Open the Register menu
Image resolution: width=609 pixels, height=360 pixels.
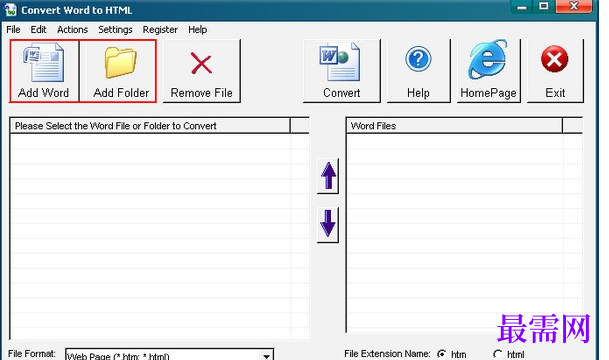tap(160, 30)
